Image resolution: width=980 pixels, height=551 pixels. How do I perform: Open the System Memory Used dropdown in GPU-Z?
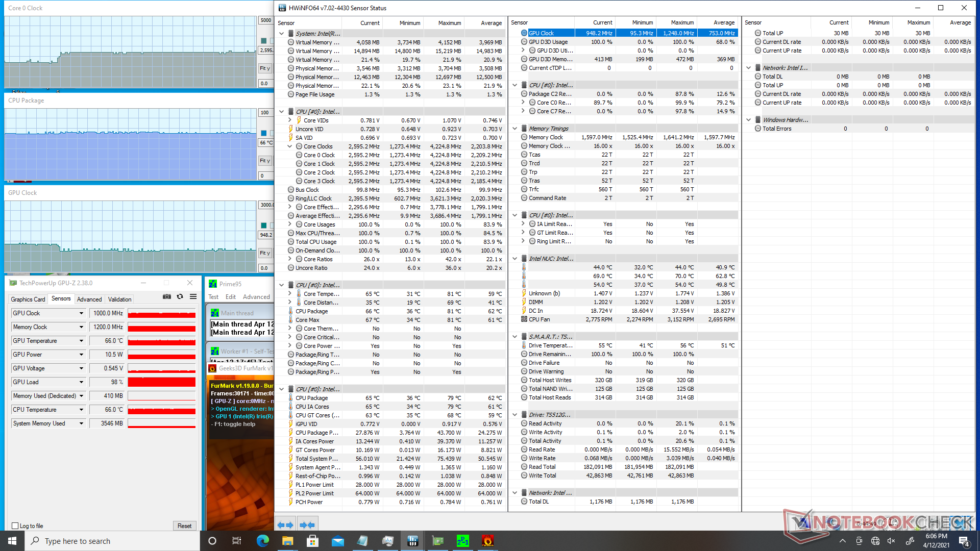pyautogui.click(x=81, y=423)
